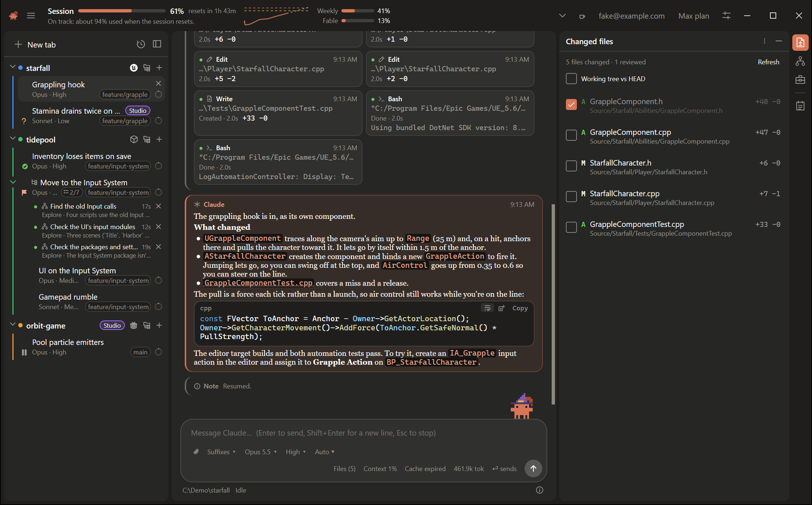Open the Suffixes dropdown

click(x=221, y=452)
